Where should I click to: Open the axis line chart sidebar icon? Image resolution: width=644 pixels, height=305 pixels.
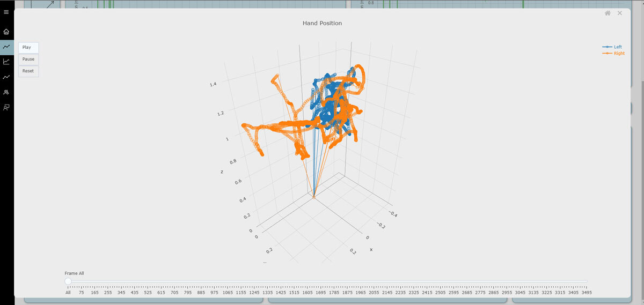click(6, 62)
